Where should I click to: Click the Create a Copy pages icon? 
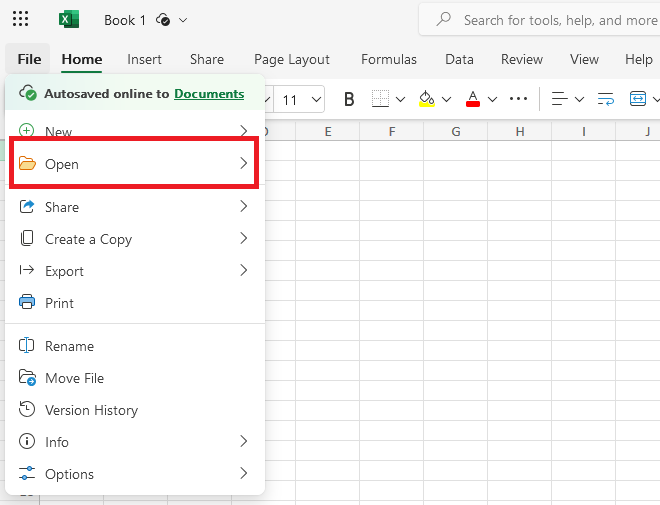27,238
